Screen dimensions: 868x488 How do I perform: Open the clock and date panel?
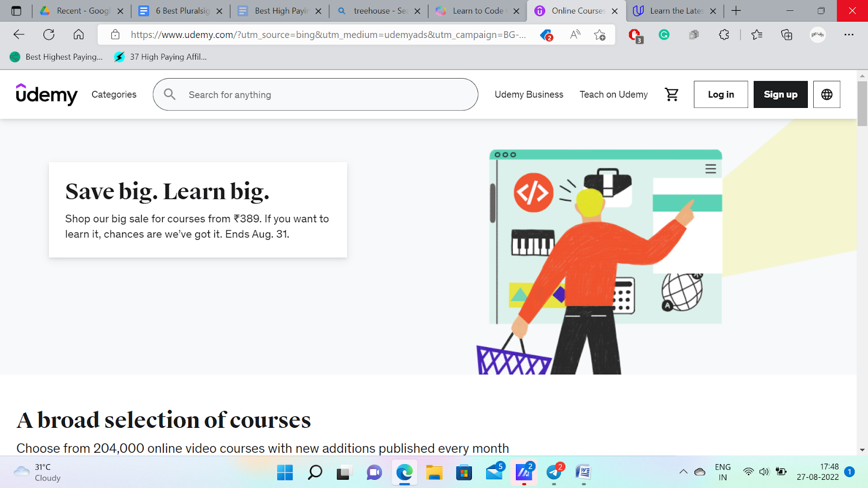pyautogui.click(x=818, y=472)
